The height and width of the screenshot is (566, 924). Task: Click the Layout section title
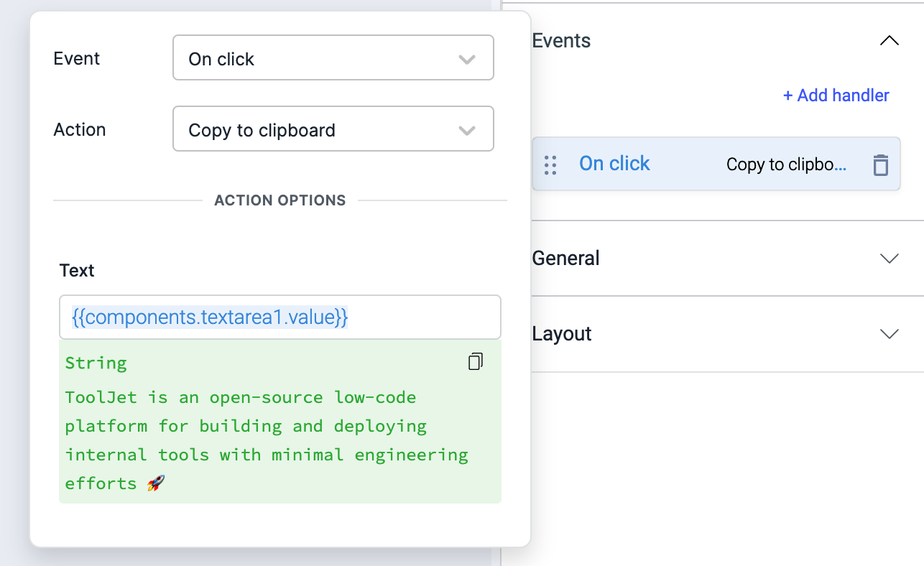[562, 334]
